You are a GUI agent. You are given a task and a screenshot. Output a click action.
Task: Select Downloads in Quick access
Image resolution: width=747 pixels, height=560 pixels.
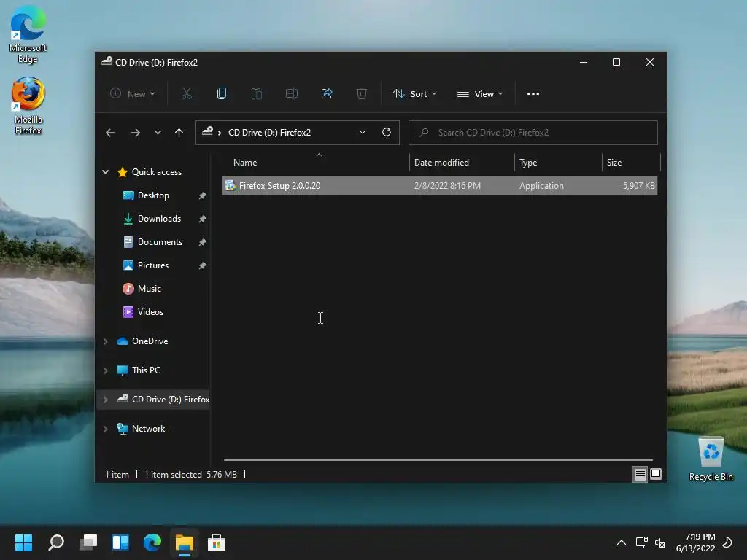click(x=159, y=219)
